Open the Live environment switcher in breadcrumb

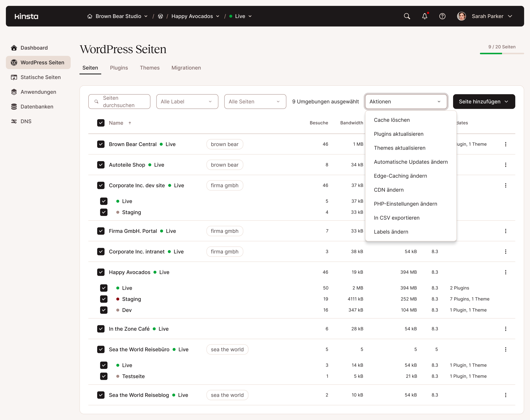(240, 16)
